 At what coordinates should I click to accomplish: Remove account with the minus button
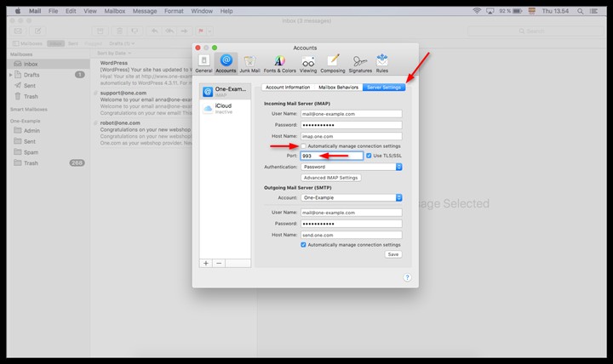coord(219,264)
